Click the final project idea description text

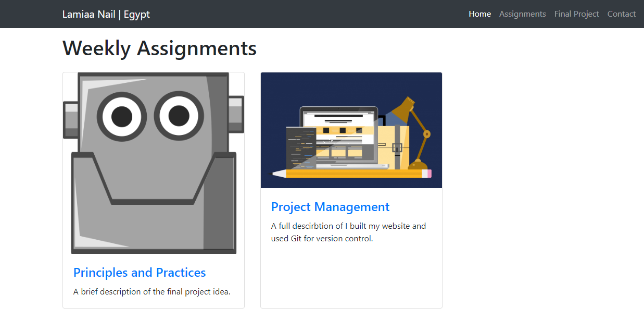(x=151, y=292)
